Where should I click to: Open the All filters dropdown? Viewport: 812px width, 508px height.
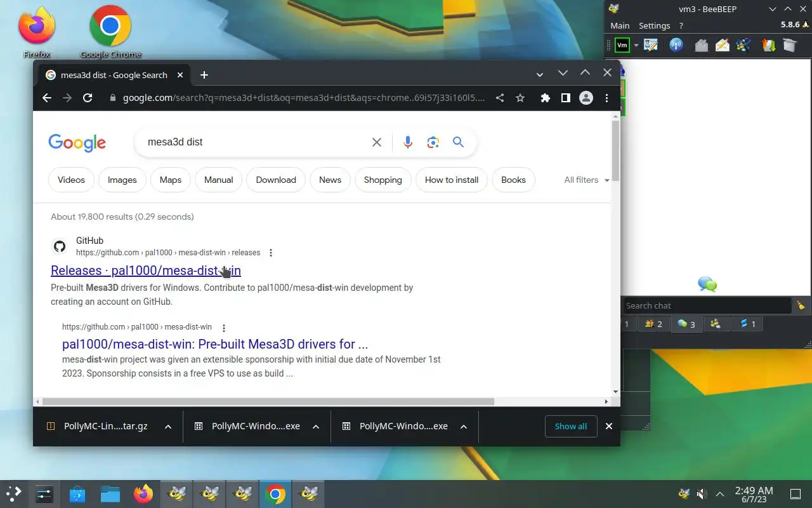586,180
